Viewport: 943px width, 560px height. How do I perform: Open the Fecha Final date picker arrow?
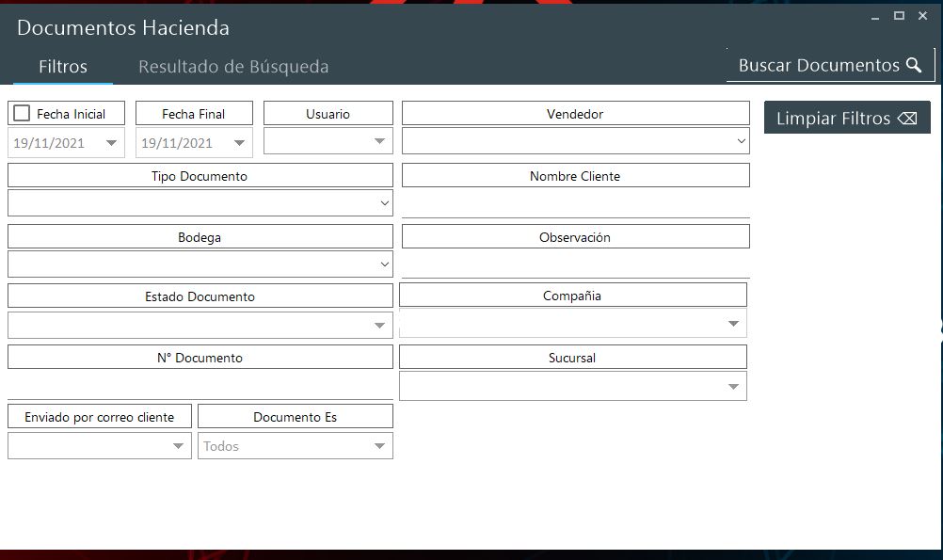239,143
